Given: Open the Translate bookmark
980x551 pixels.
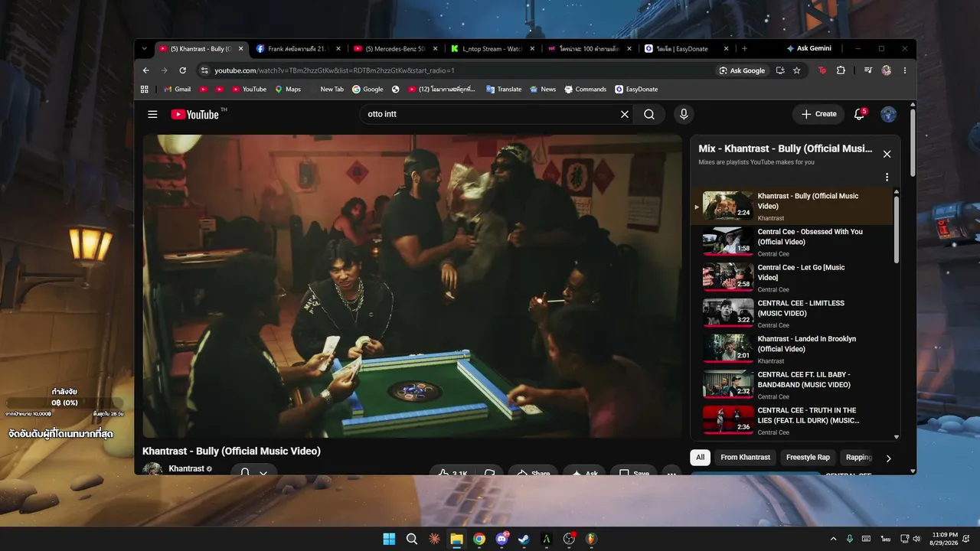Looking at the screenshot, I should click(503, 89).
